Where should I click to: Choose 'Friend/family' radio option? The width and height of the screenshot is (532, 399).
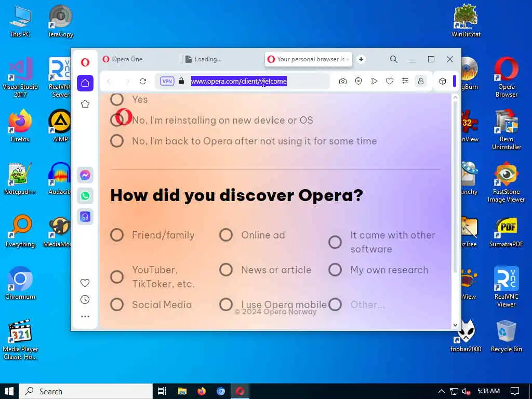(117, 235)
